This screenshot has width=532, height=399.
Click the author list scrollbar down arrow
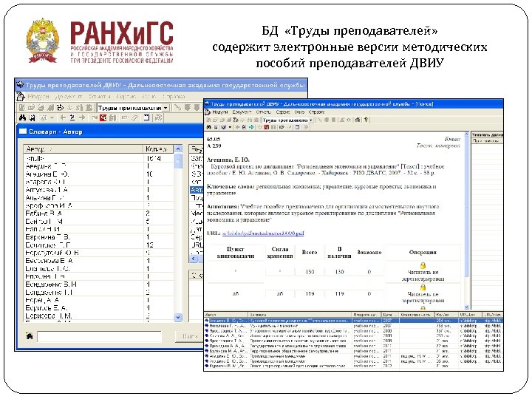coord(178,317)
